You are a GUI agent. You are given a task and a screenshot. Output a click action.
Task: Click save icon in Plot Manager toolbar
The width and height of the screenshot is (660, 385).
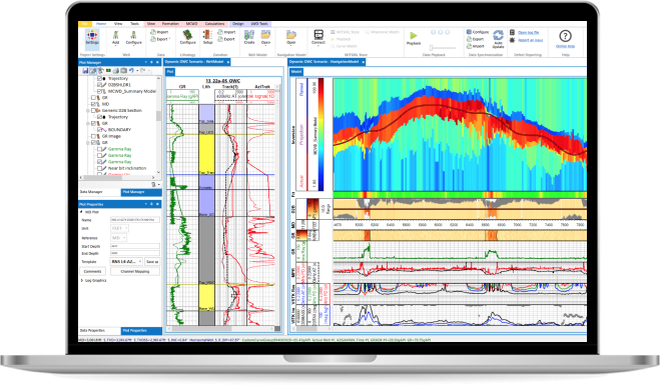tap(85, 71)
